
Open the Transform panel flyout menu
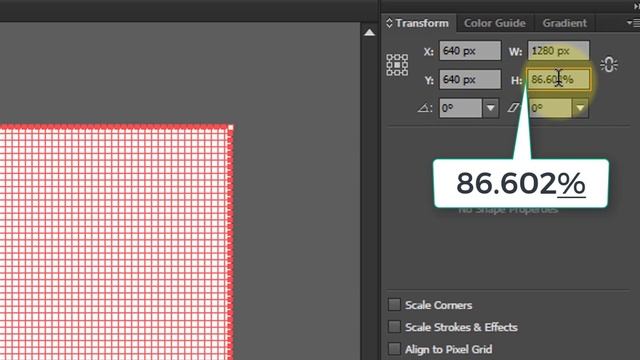pos(633,23)
